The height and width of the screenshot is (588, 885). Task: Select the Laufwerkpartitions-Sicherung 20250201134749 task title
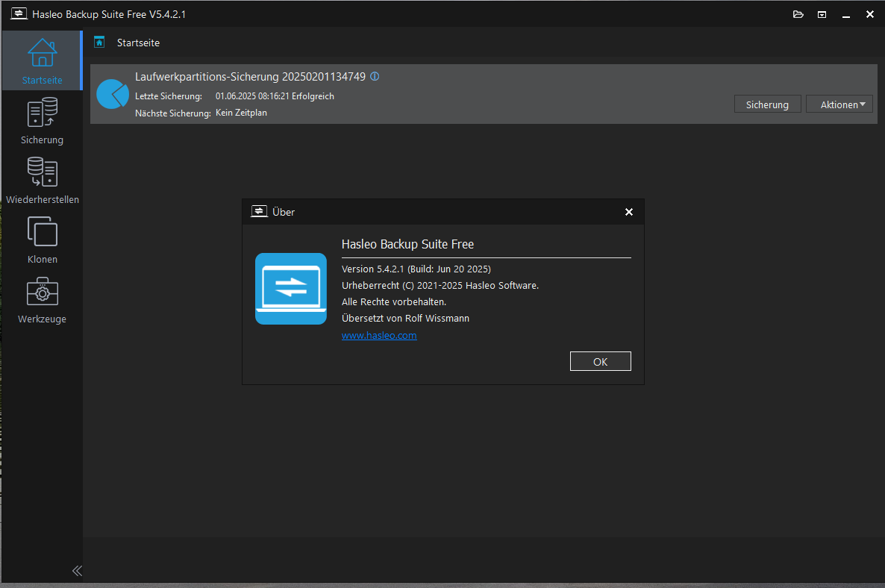click(250, 77)
